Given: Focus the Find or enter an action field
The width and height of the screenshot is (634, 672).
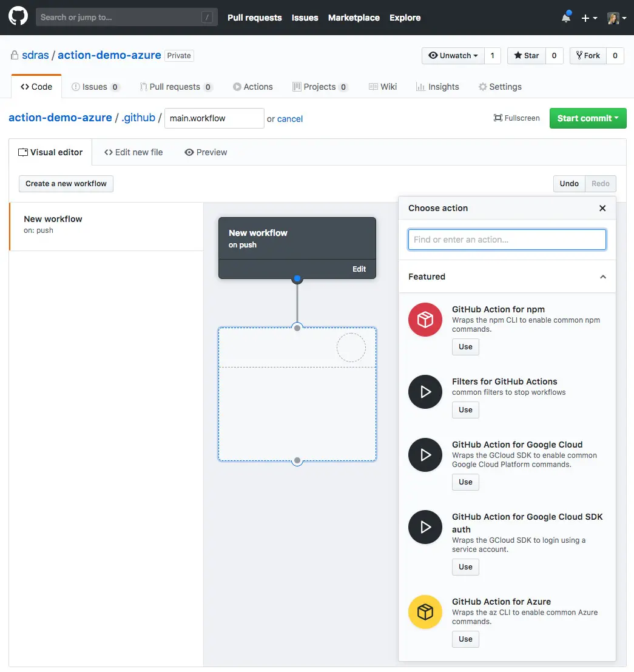Looking at the screenshot, I should [x=507, y=240].
